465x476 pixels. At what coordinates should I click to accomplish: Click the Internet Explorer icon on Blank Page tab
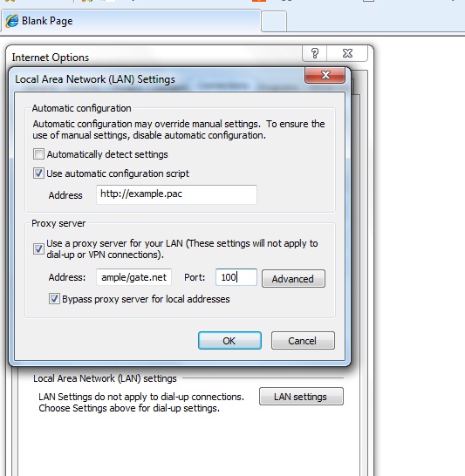[x=12, y=21]
